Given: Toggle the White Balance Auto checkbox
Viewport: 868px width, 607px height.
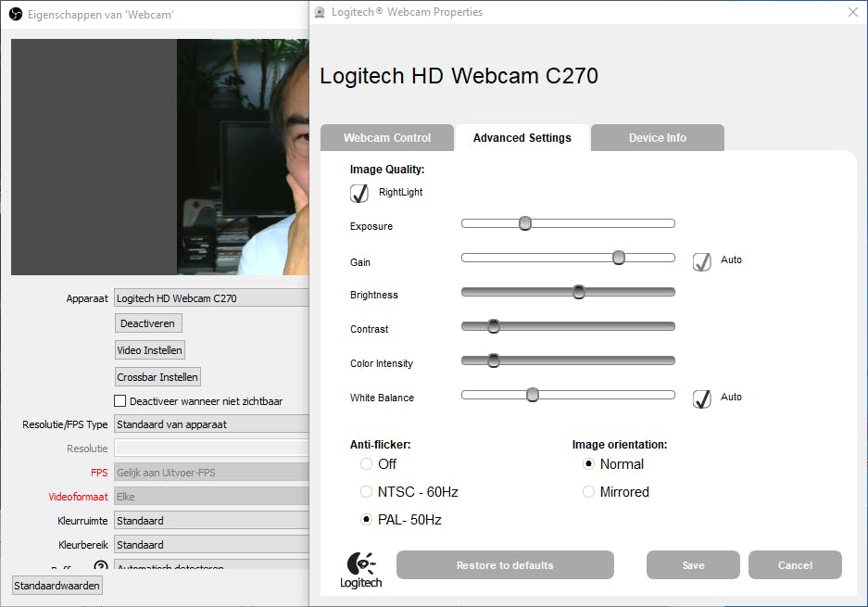Looking at the screenshot, I should [702, 398].
